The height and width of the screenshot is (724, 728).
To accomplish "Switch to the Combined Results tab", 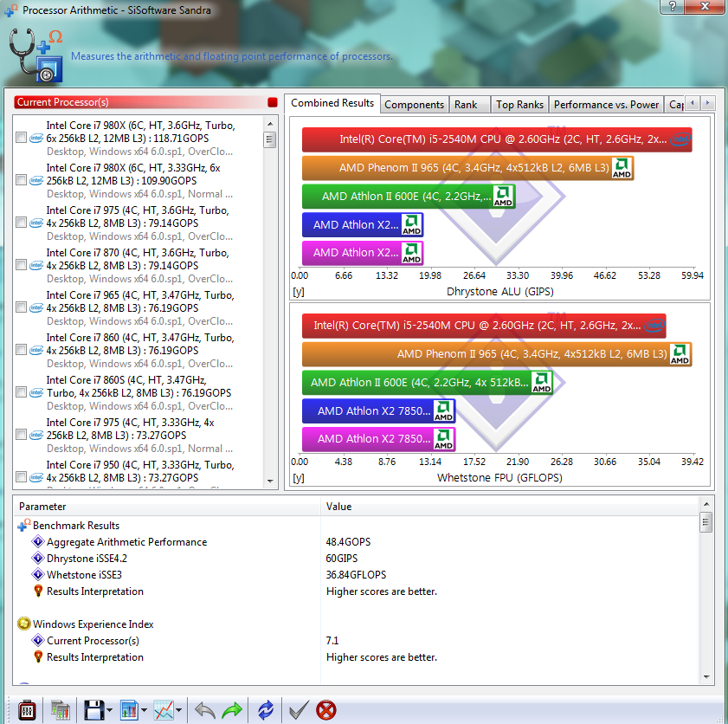I will click(x=332, y=103).
